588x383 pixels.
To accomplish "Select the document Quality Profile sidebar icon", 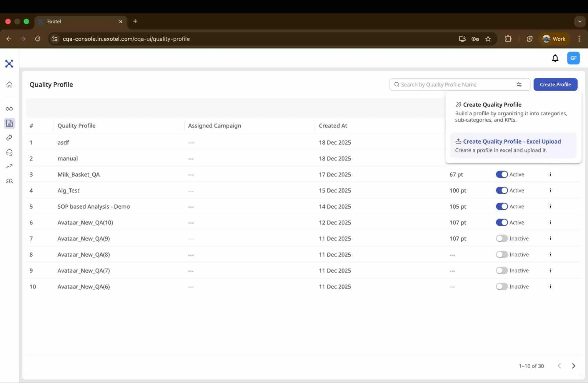I will tap(9, 123).
